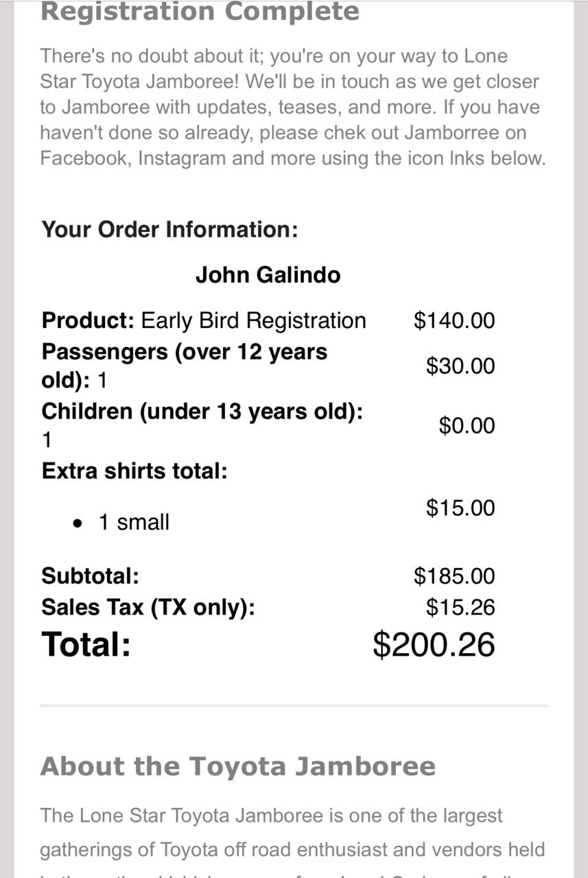Image resolution: width=588 pixels, height=878 pixels.
Task: Select the Extra shirts total label
Action: [134, 471]
